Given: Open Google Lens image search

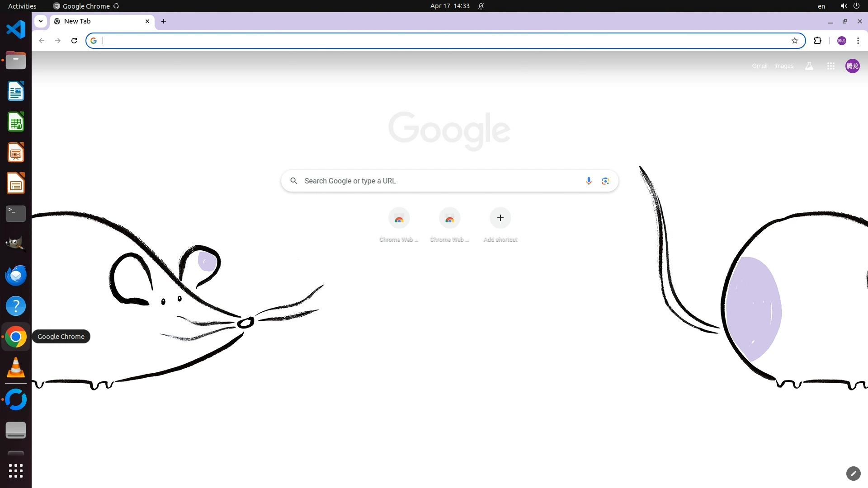Looking at the screenshot, I should [x=605, y=181].
